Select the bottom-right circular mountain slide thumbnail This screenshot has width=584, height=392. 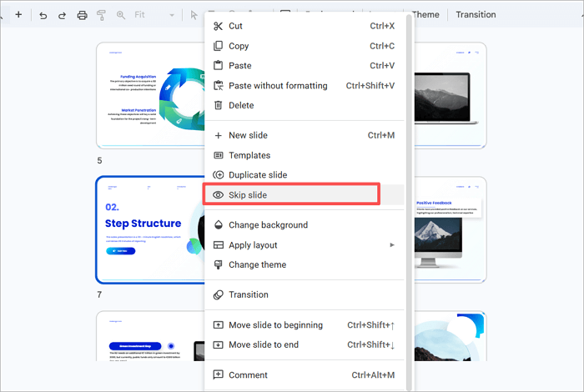tap(450, 336)
